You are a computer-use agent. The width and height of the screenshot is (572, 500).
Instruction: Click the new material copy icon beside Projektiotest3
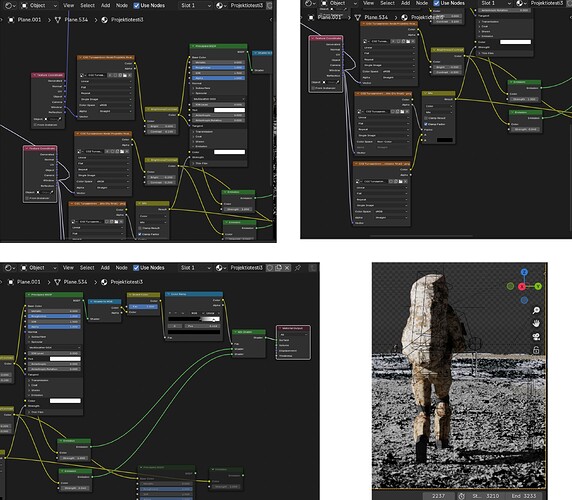278,268
